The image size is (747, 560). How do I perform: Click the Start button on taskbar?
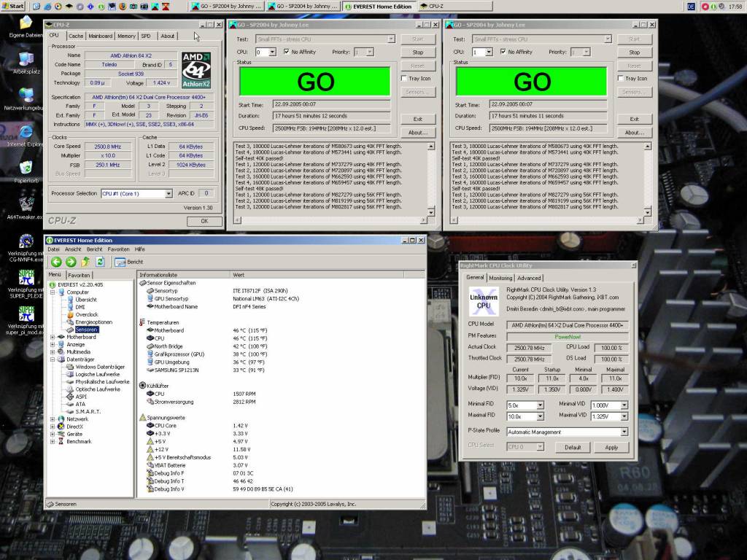pyautogui.click(x=13, y=6)
